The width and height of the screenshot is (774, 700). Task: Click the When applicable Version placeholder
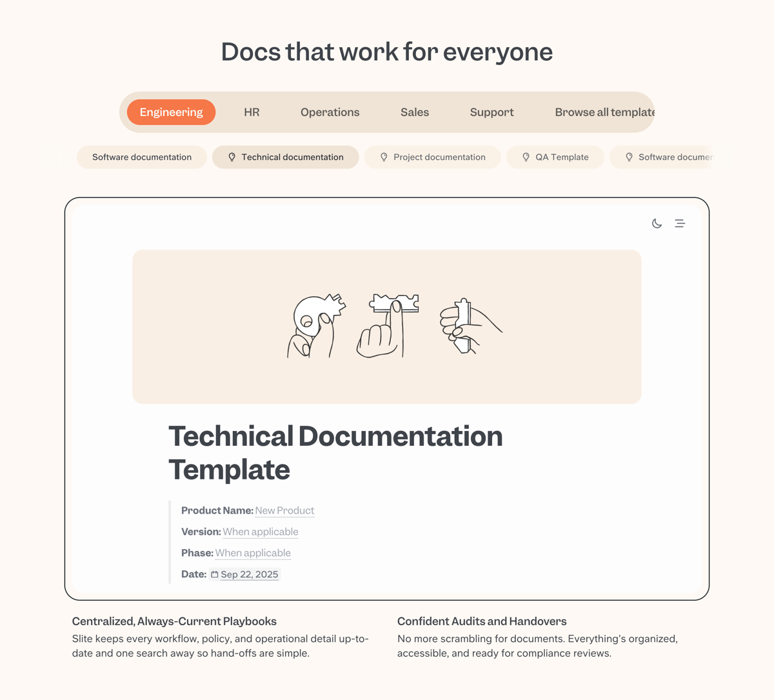(261, 531)
